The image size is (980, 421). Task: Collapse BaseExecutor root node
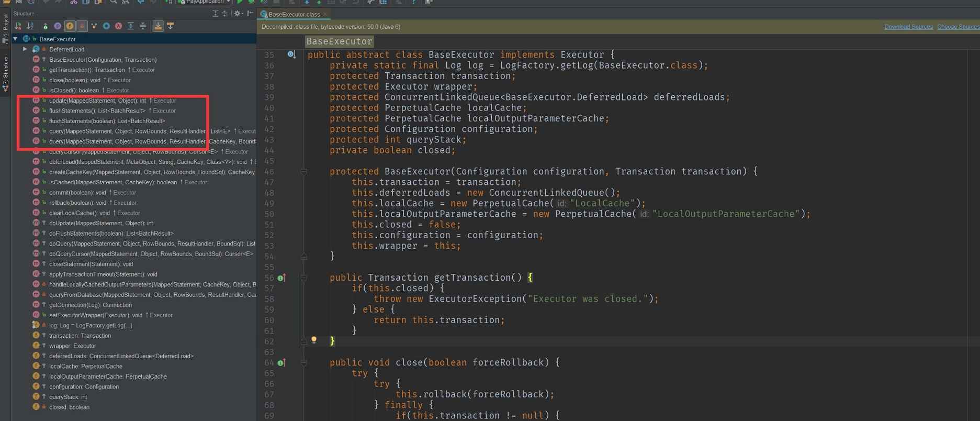point(15,39)
